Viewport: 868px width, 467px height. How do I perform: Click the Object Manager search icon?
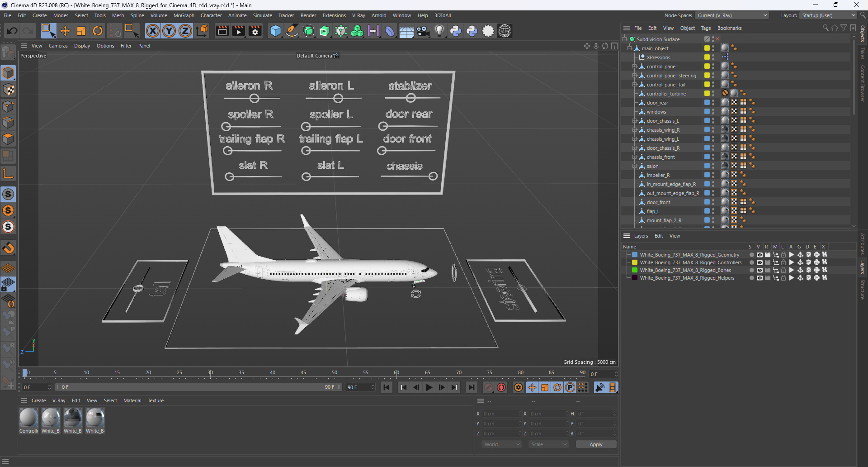pos(826,28)
